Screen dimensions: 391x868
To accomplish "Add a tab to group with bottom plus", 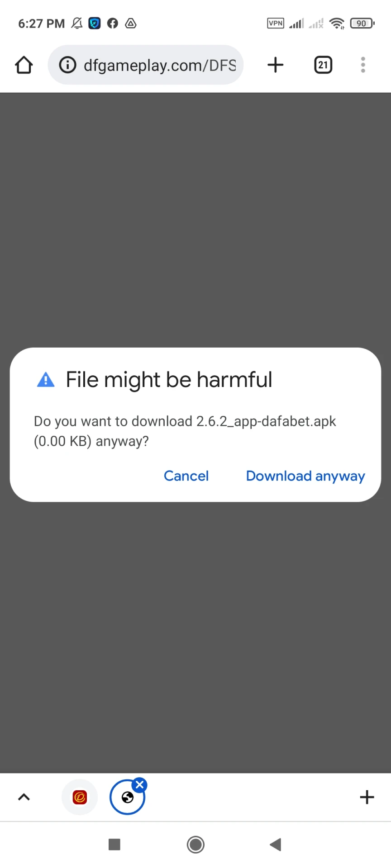I will point(367,797).
